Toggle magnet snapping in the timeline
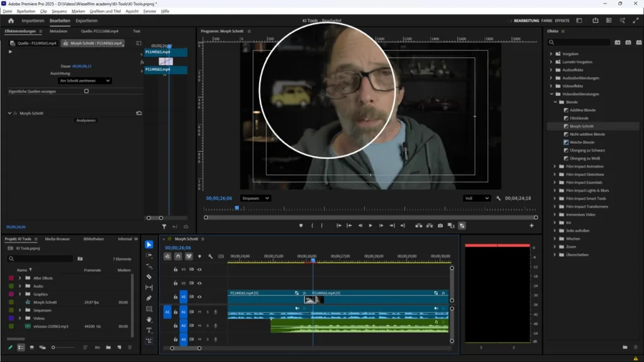Viewport: 644px width, 362px height. (x=178, y=256)
